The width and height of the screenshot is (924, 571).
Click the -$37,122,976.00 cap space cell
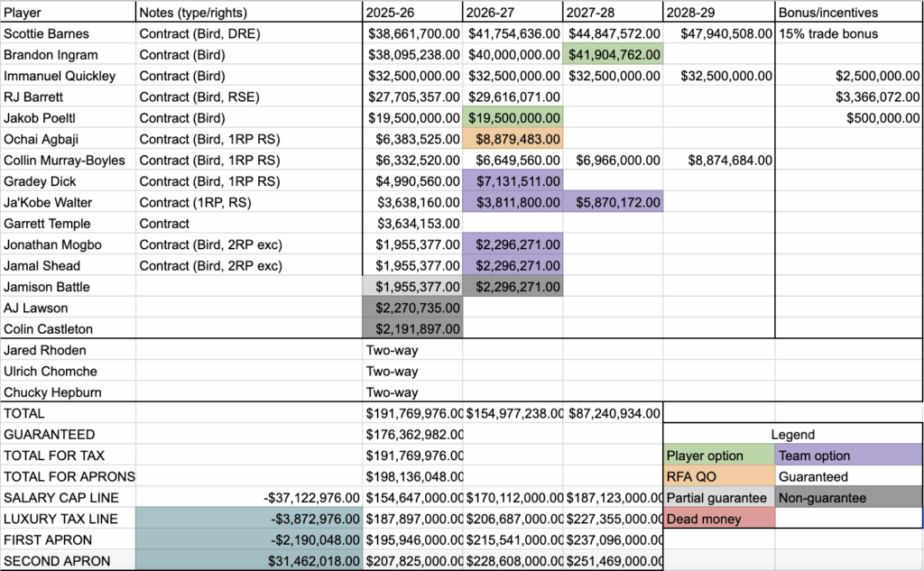[x=249, y=498]
